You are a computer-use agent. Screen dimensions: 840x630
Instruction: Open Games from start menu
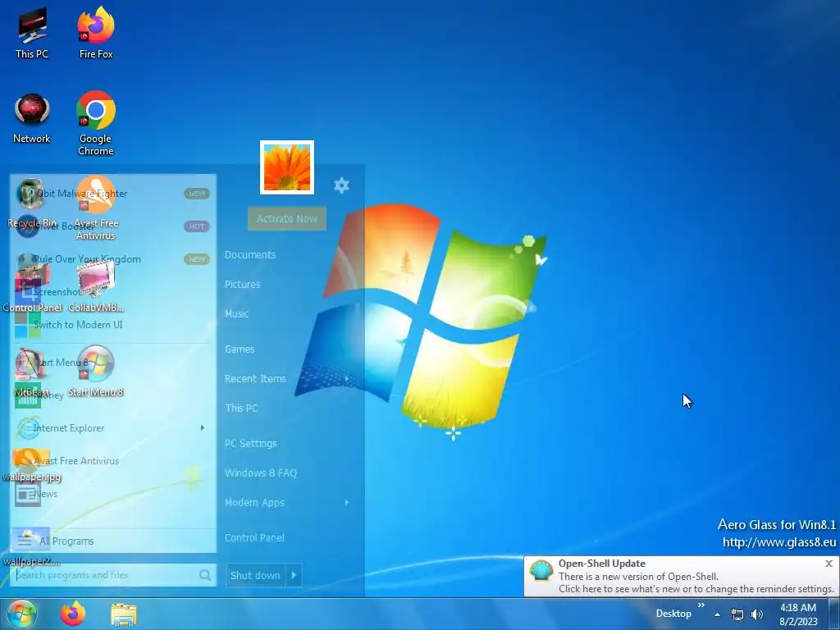240,349
